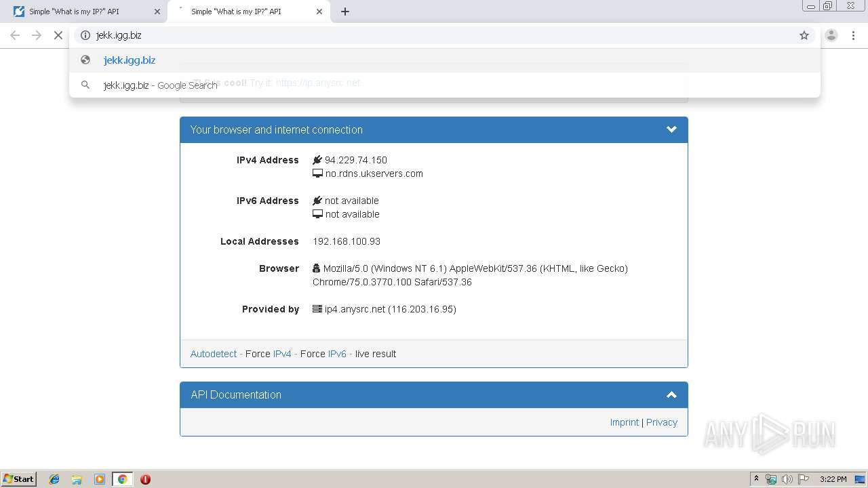Collapse the "Your browser and internet connection" panel

pos(671,129)
